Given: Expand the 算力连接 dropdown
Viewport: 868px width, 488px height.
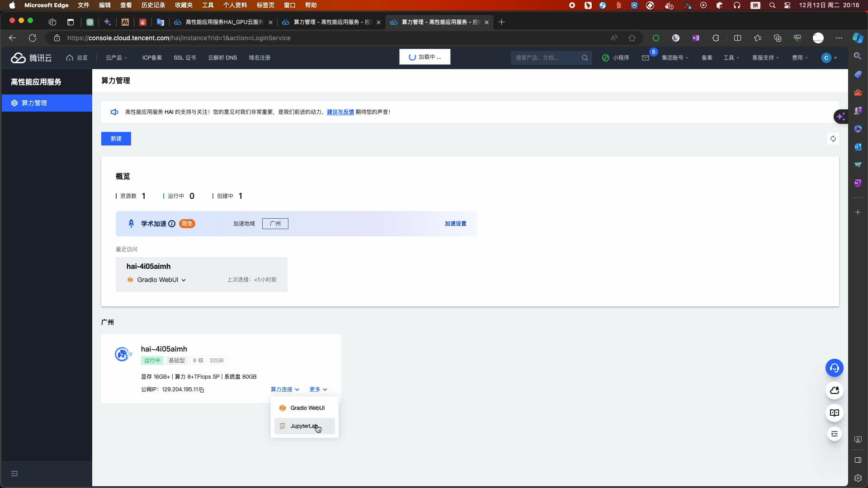Looking at the screenshot, I should [x=285, y=389].
